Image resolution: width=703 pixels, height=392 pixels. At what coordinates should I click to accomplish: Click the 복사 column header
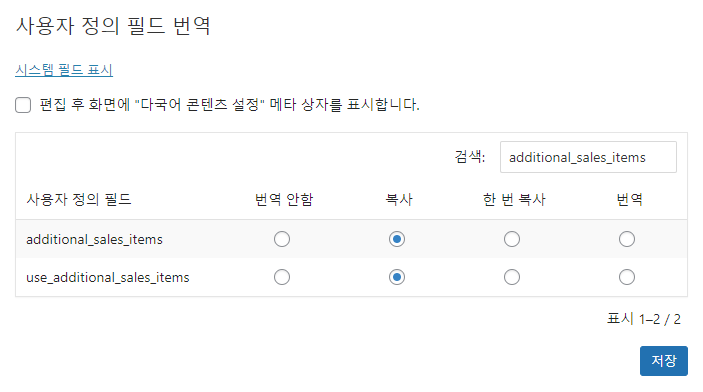[x=399, y=199]
